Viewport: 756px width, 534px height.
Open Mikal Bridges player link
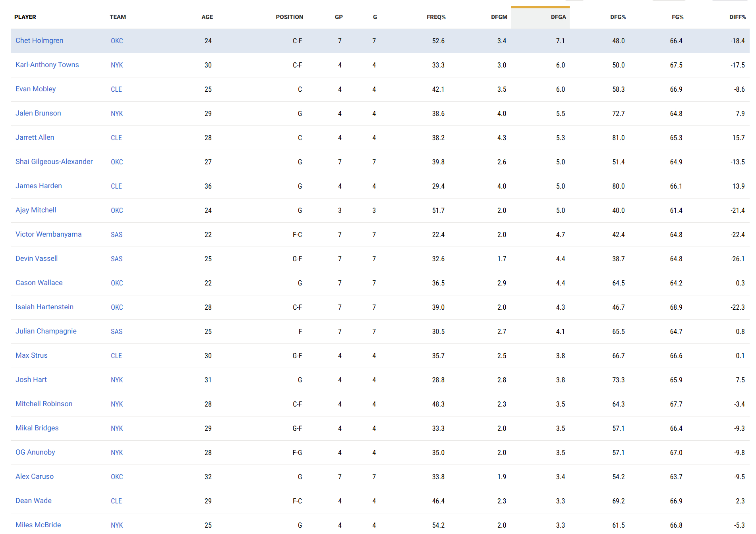37,428
